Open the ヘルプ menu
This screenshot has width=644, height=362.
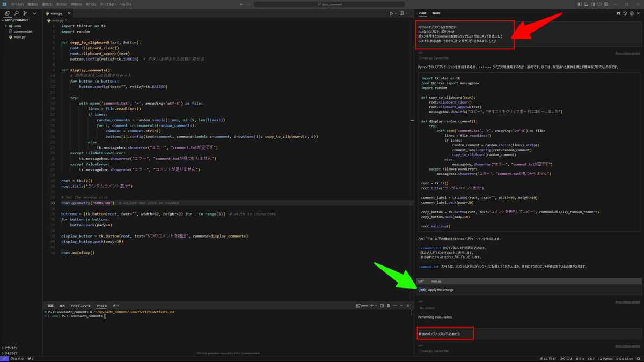(x=126, y=4)
